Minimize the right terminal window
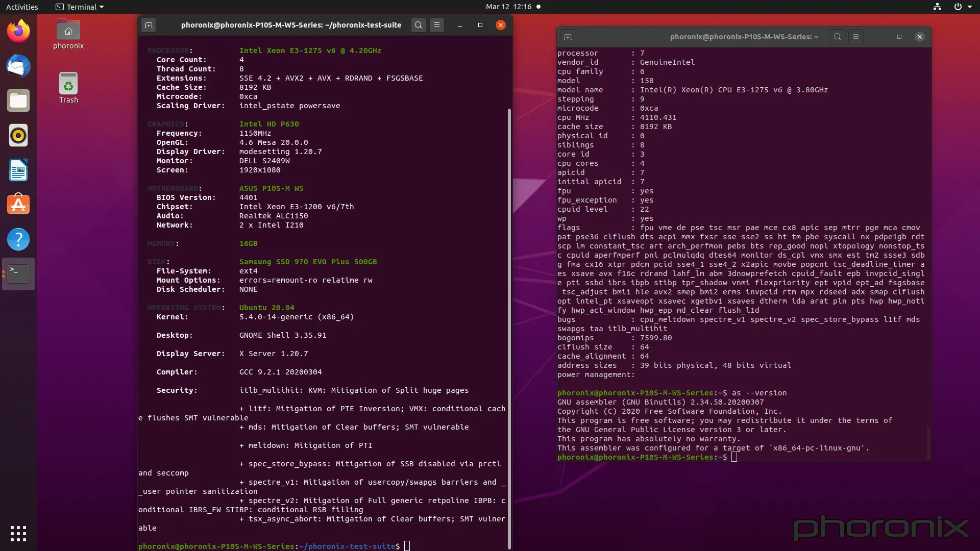This screenshot has width=980, height=551. click(x=879, y=37)
